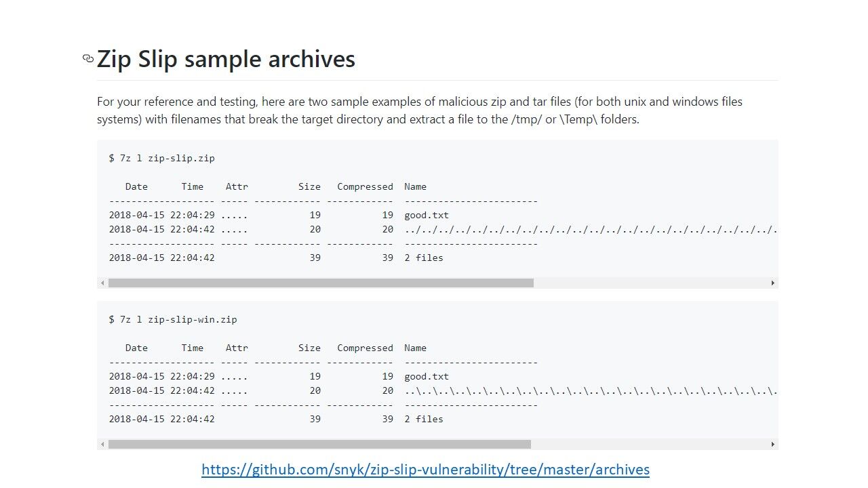This screenshot has height=488, width=868.
Task: Click left scroll arrow of zip-slip-win.zip code block
Action: coord(102,444)
